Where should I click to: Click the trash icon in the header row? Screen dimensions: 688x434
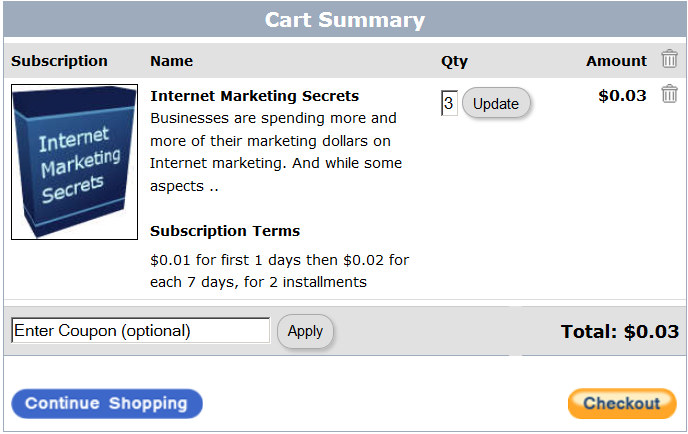[x=669, y=60]
